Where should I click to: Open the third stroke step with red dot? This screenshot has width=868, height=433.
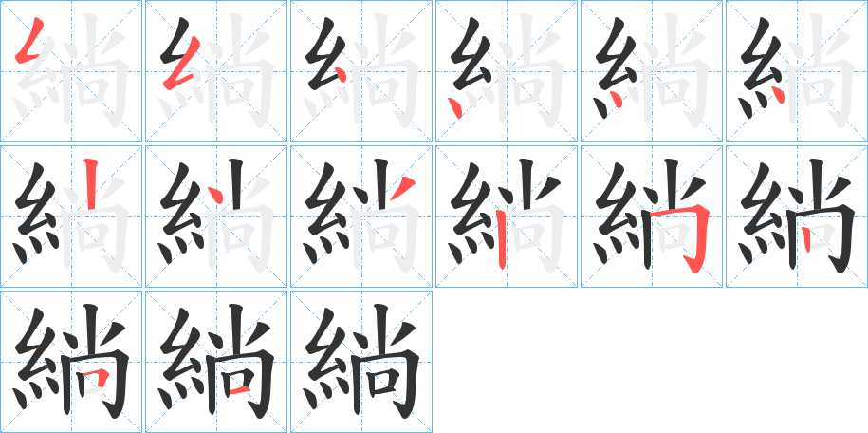361,71
